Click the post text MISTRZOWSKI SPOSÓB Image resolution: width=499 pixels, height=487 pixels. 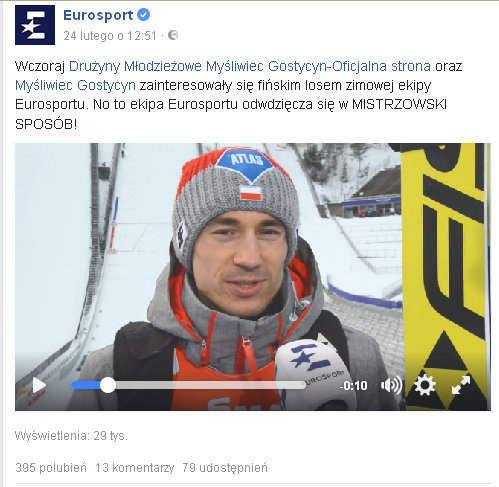point(231,114)
